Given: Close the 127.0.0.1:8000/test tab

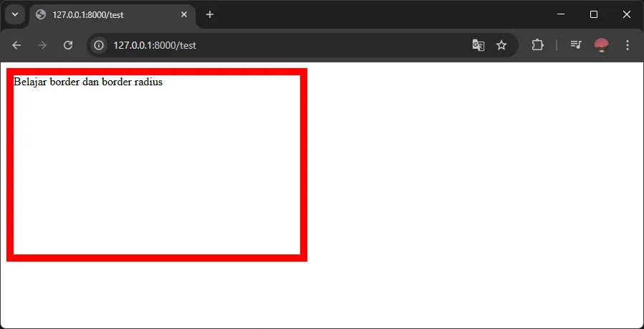Looking at the screenshot, I should [184, 15].
